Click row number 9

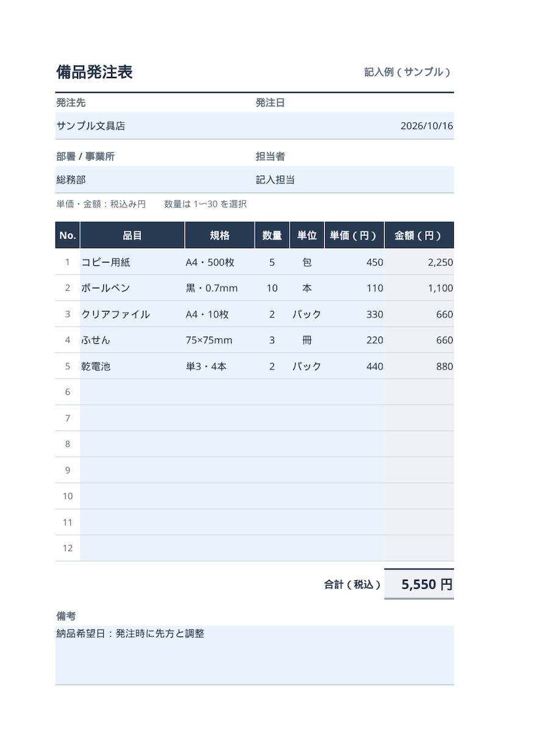coord(68,470)
